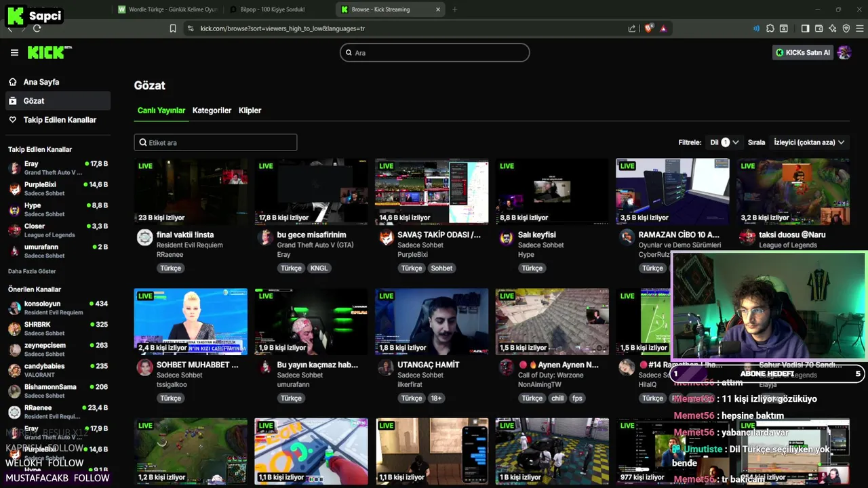Click the KNGL tag under bu gece misafirinim

pyautogui.click(x=319, y=268)
